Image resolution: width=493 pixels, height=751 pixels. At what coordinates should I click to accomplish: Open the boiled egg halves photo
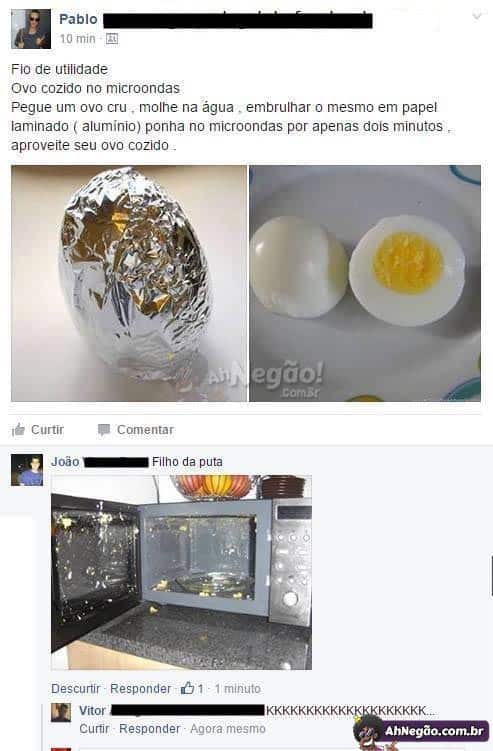click(365, 284)
